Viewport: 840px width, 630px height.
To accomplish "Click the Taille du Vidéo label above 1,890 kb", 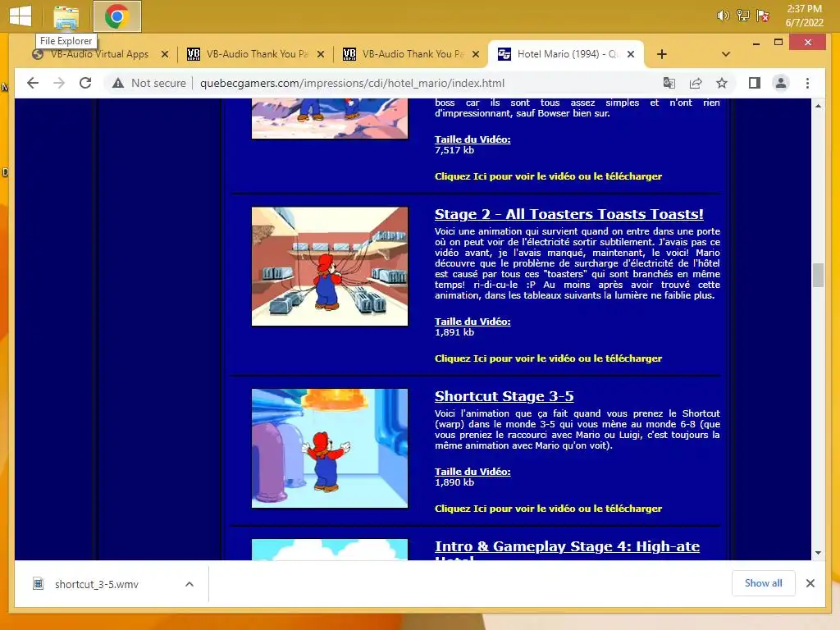I will 472,472.
